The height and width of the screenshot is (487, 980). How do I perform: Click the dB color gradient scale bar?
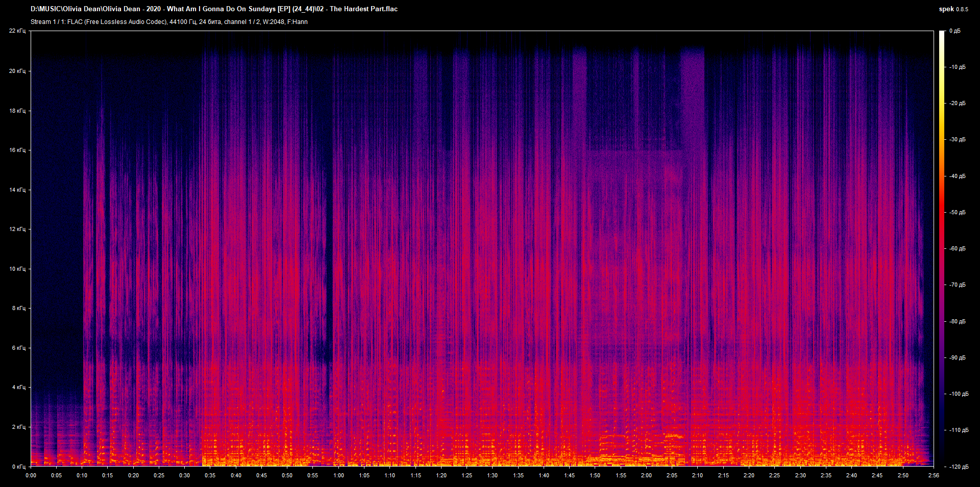(x=942, y=248)
